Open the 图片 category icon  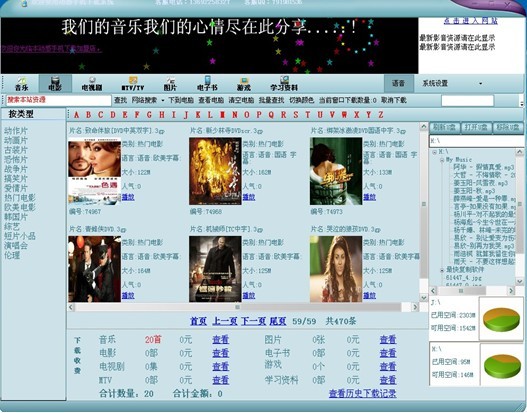click(170, 84)
